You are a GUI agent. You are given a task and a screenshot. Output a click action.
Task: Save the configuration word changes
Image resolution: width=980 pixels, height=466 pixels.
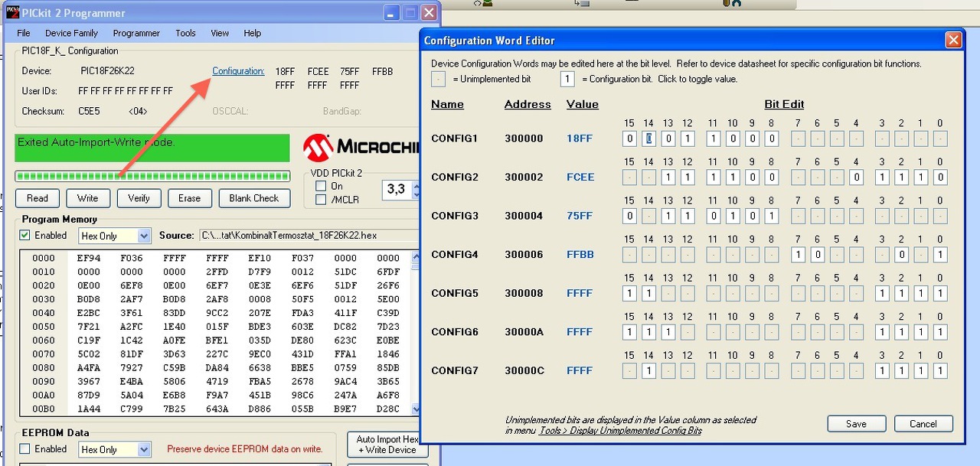click(x=856, y=424)
